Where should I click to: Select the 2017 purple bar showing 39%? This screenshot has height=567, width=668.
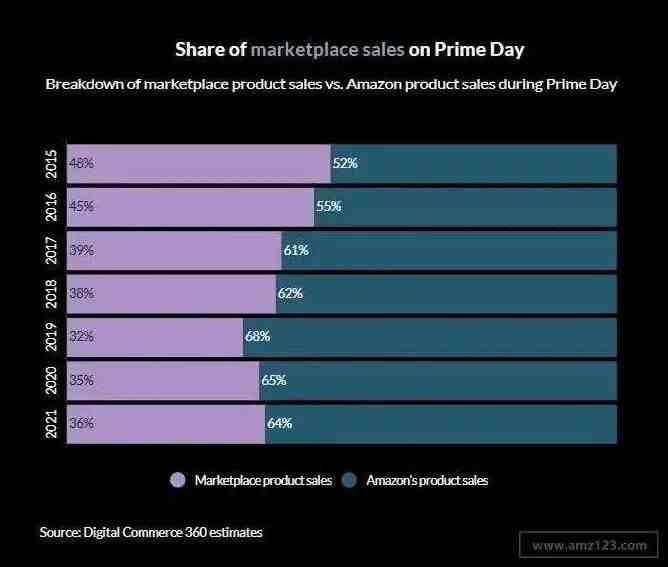[x=173, y=250]
